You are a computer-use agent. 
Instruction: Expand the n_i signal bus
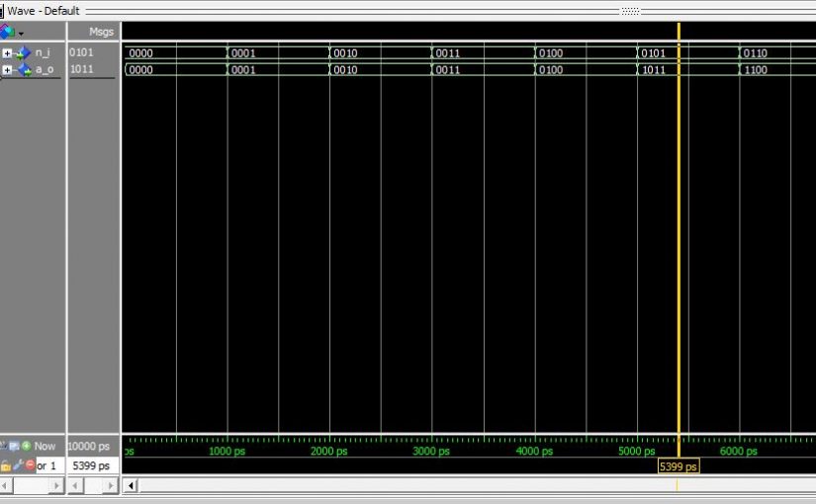point(7,53)
